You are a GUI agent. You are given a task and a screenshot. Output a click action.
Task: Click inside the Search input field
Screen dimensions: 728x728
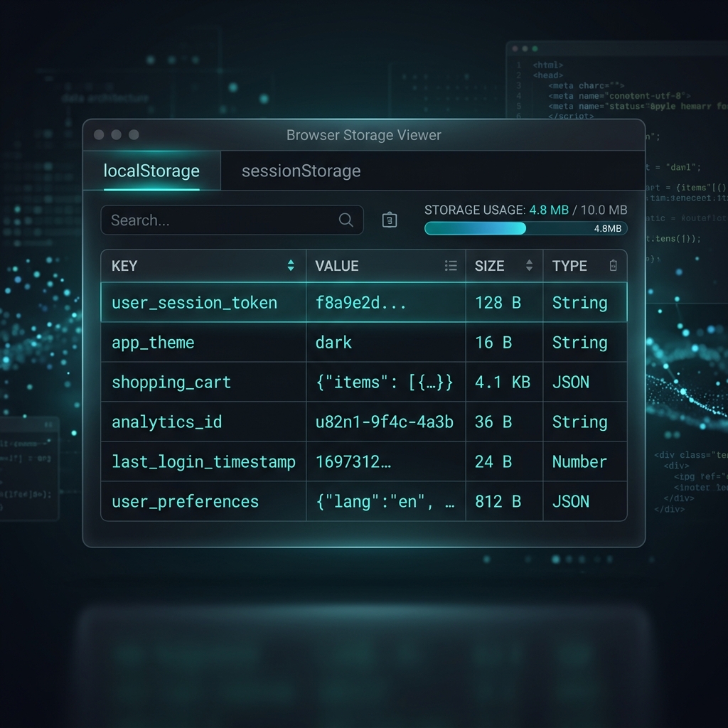point(213,220)
